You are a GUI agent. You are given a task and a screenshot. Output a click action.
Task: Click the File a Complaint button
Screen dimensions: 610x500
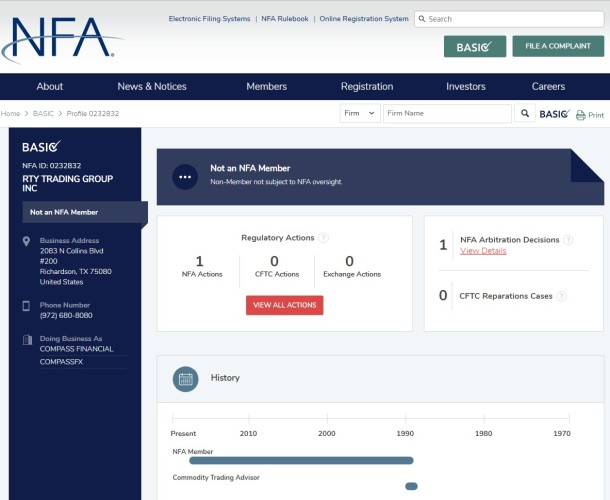[558, 46]
